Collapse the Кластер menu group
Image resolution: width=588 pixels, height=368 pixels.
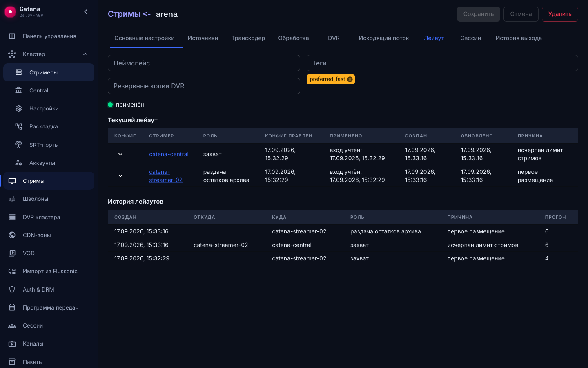coord(85,54)
